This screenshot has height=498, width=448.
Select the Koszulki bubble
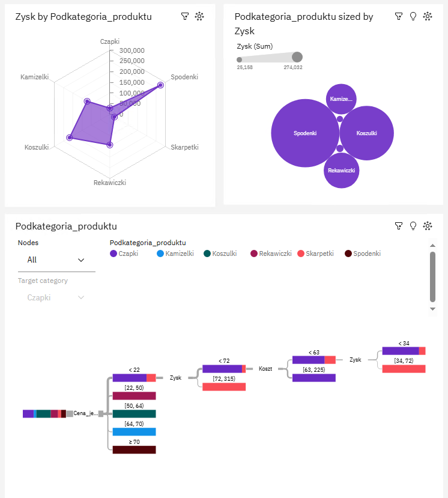pyautogui.click(x=366, y=133)
